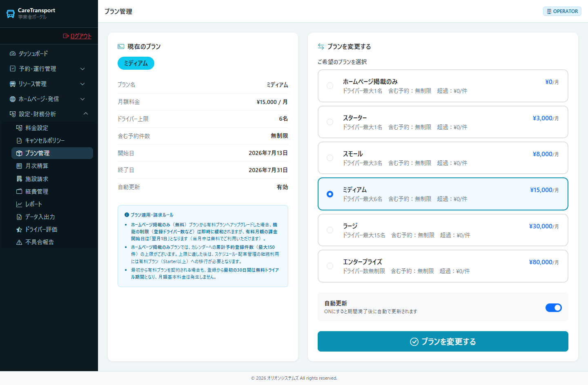Screen dimensions: 588x385
Task: Click the ¥30,000/月 price on ラージ card
Action: pyautogui.click(x=544, y=226)
